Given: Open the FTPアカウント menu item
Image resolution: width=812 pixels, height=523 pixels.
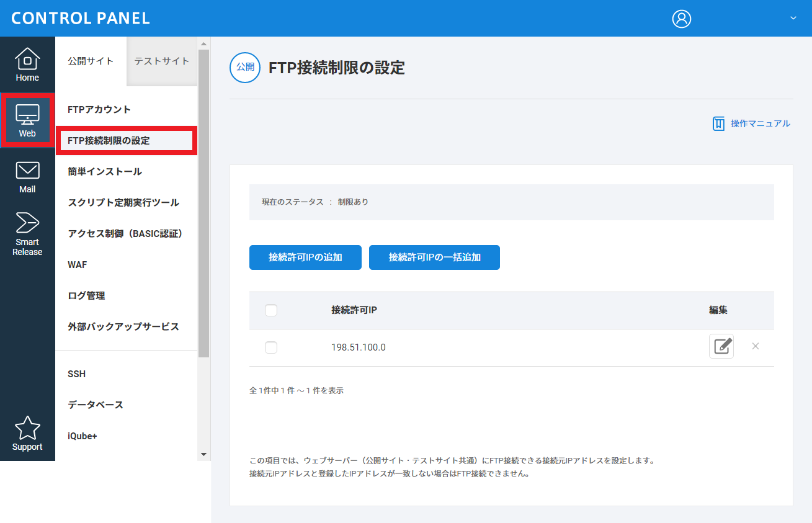Looking at the screenshot, I should [x=99, y=109].
